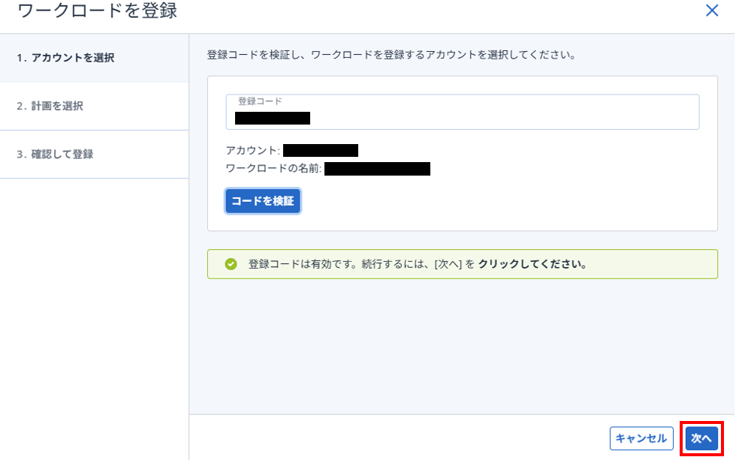Click the 次へ button to continue
736x460 pixels.
click(701, 438)
